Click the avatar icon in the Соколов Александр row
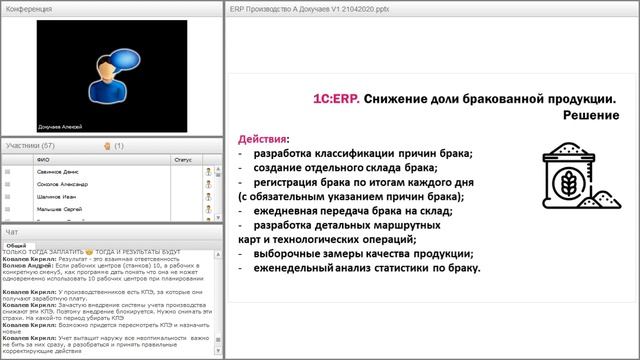The width and height of the screenshot is (640, 360). pyautogui.click(x=209, y=184)
